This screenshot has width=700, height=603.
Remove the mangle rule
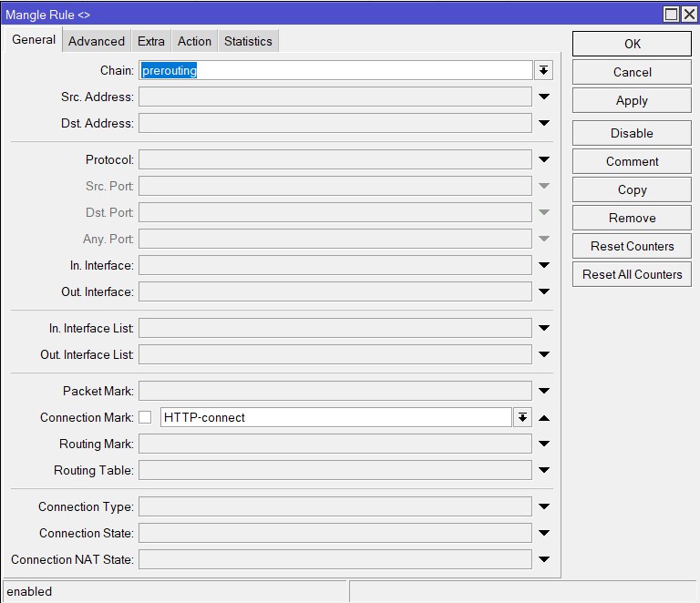click(x=632, y=218)
